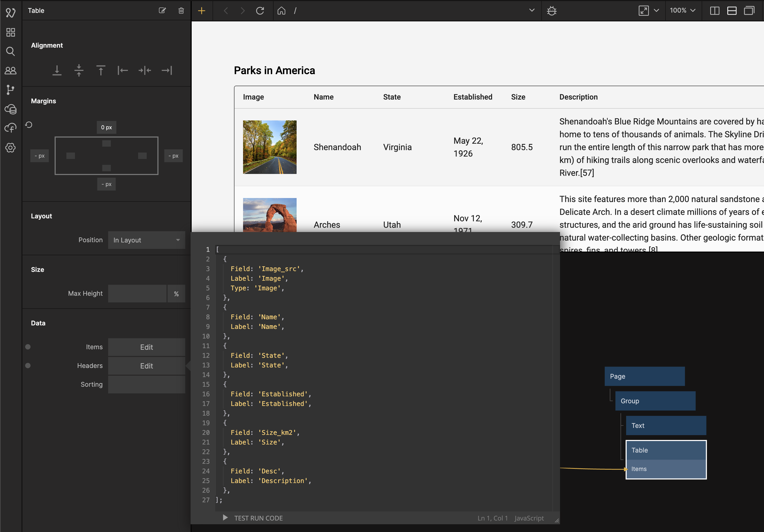Click the align horizontal center icon
Image resolution: width=764 pixels, height=532 pixels.
tap(145, 71)
